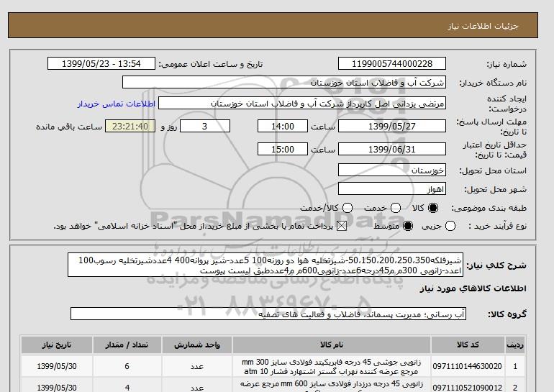Click the need number field 1199005744000228
The height and width of the screenshot is (392, 554).
click(392, 63)
